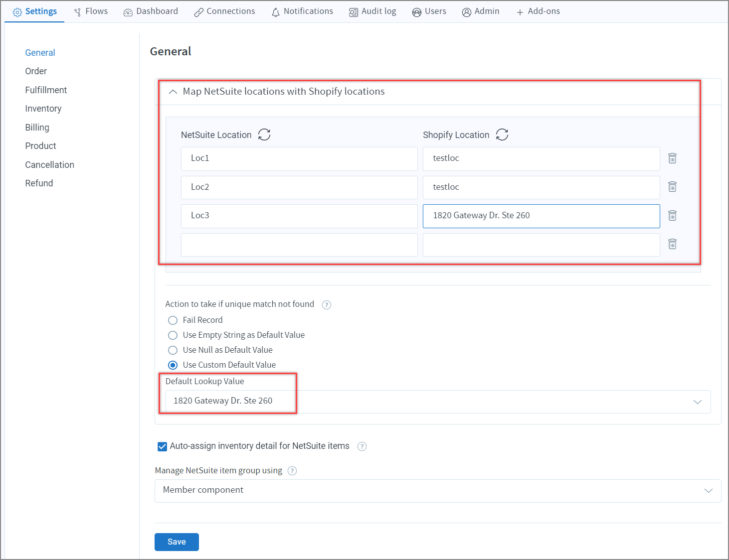The height and width of the screenshot is (560, 729).
Task: Select General in settings sidebar
Action: 40,53
